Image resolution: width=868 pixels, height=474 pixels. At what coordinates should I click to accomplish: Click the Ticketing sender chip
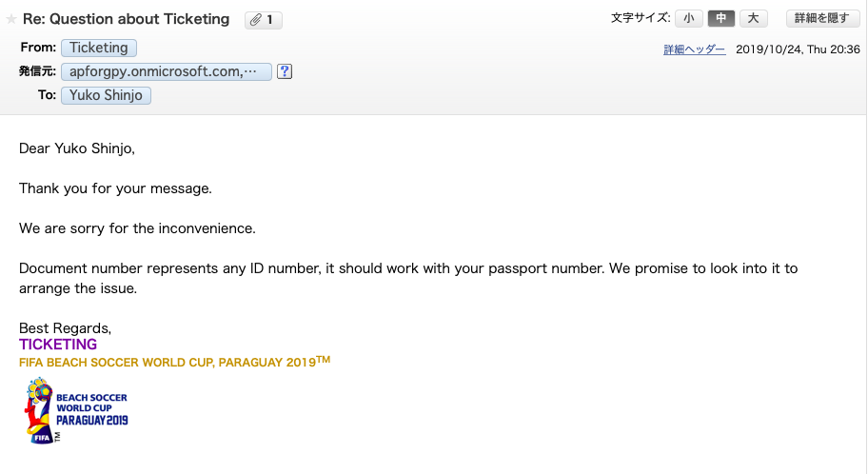pos(99,48)
